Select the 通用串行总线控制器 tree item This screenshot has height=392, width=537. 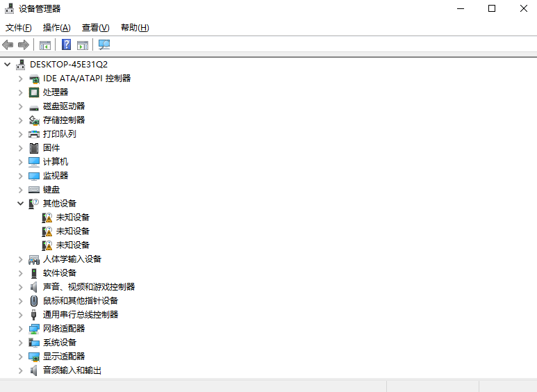(80, 314)
